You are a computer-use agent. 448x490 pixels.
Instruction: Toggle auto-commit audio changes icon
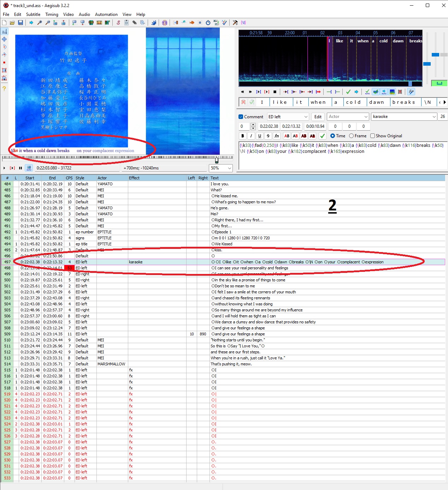point(367,92)
